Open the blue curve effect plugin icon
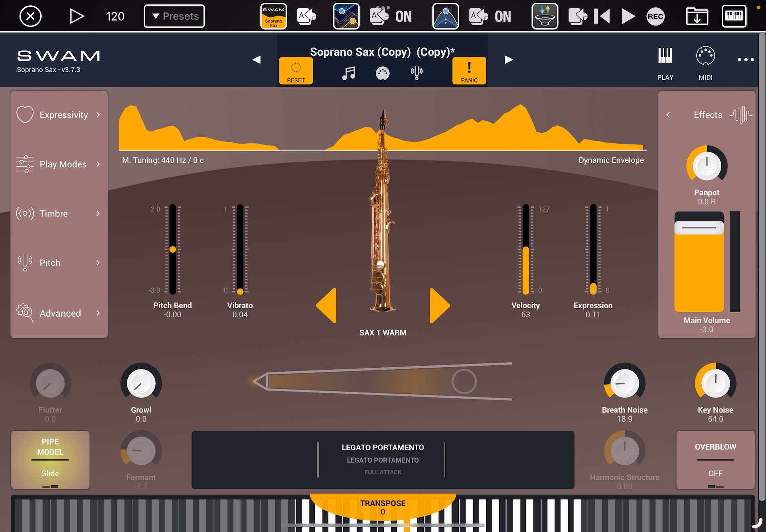The width and height of the screenshot is (766, 532). pos(346,16)
